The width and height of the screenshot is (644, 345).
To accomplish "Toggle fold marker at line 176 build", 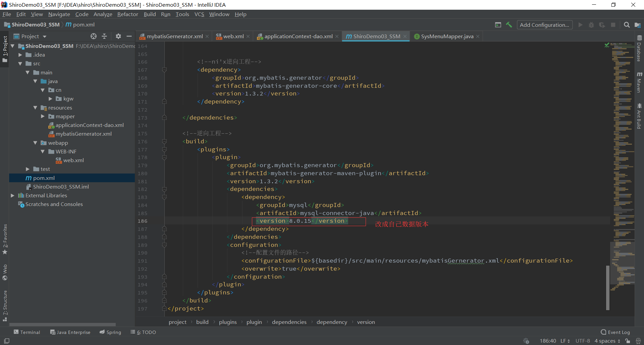I will (x=164, y=141).
